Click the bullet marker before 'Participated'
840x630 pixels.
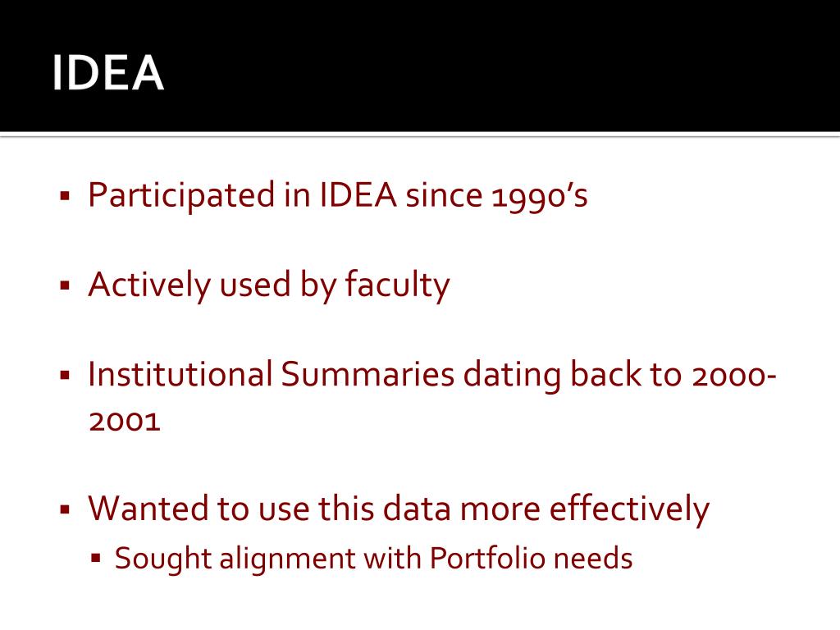[x=66, y=195]
